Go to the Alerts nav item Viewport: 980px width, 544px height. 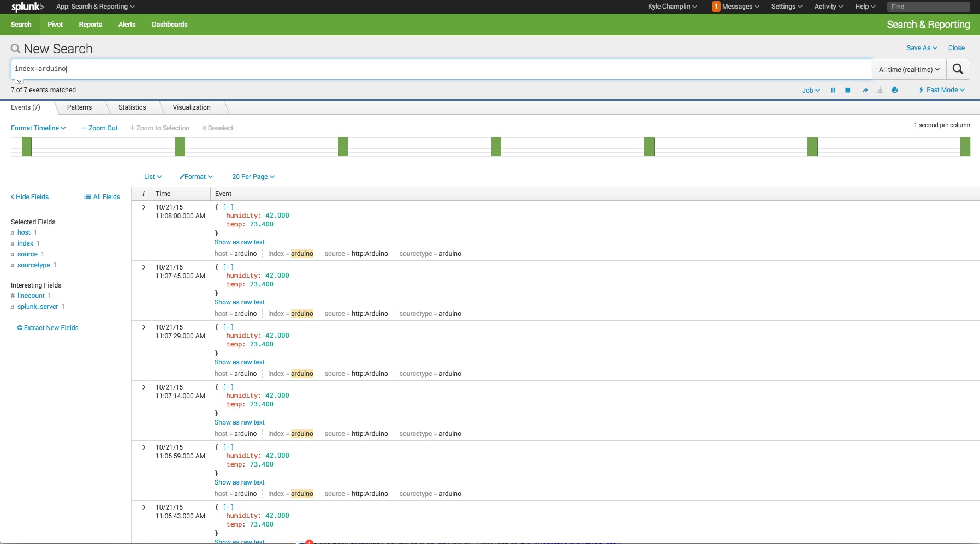127,25
